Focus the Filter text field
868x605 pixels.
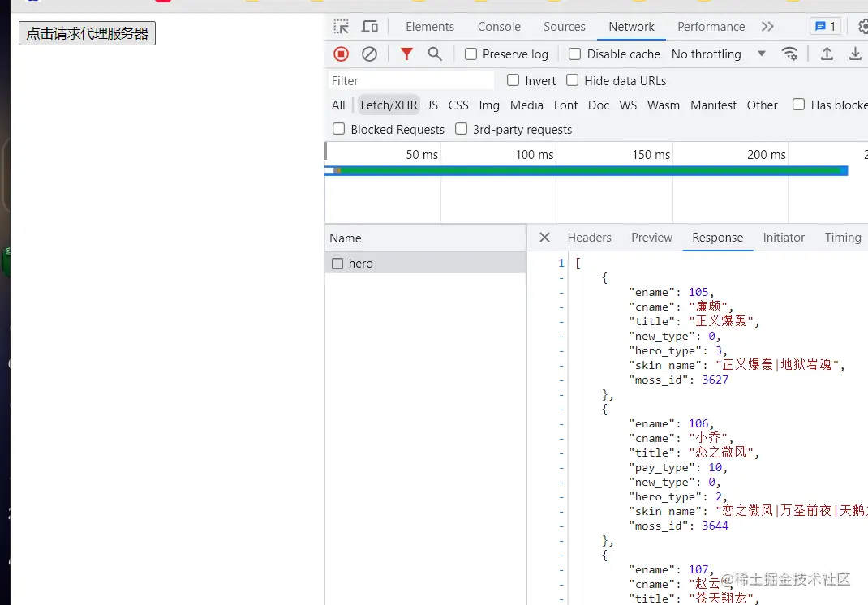click(x=410, y=81)
